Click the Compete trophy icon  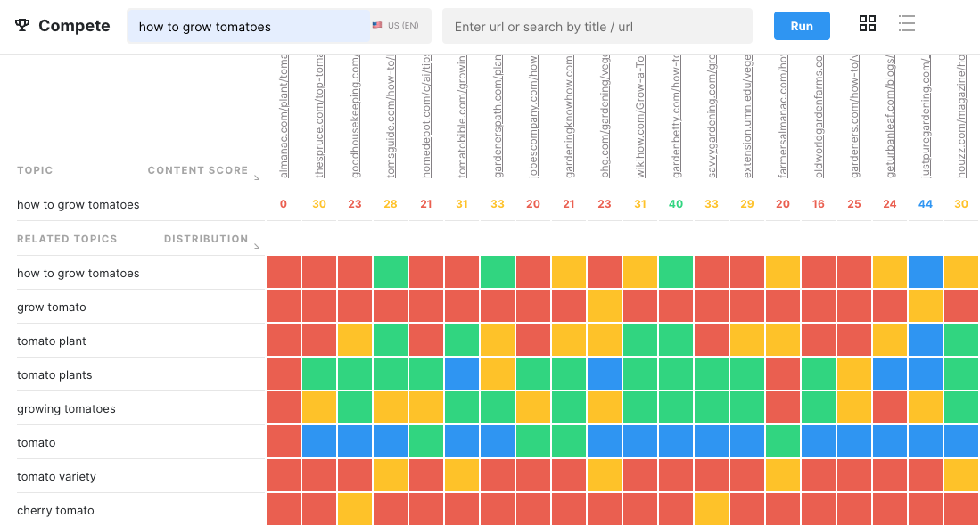[x=22, y=26]
